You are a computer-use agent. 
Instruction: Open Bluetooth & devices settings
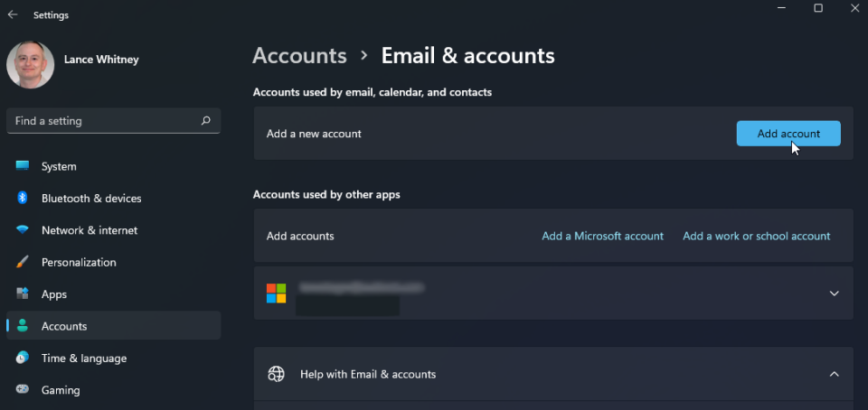(x=114, y=199)
